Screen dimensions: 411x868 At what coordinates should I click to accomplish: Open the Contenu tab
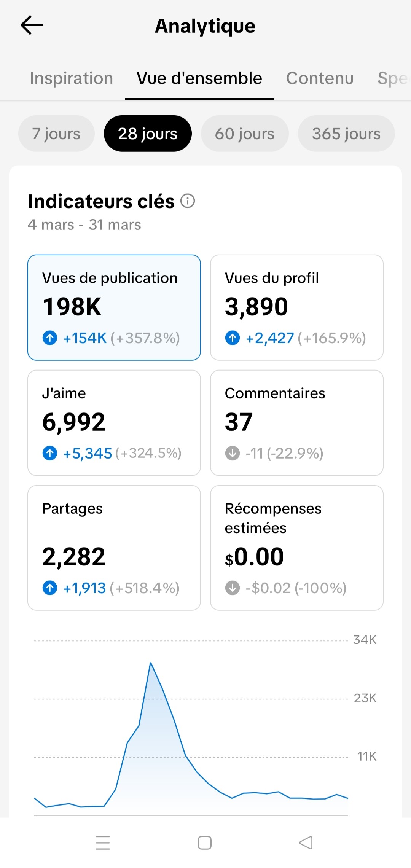pos(320,78)
